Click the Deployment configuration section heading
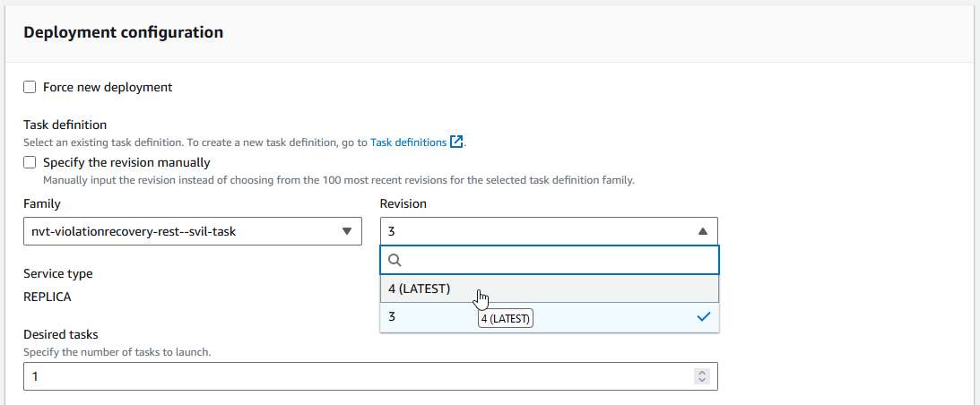Screen dimensions: 980x405 click(123, 32)
